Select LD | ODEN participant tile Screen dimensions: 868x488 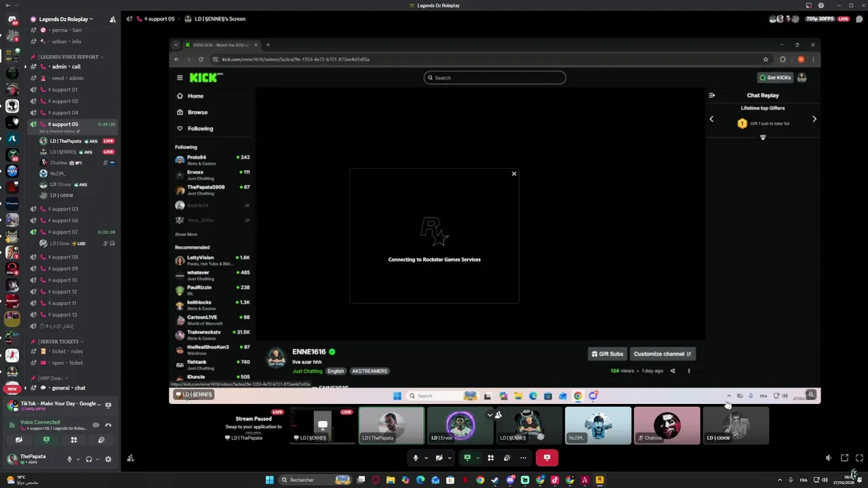point(736,426)
